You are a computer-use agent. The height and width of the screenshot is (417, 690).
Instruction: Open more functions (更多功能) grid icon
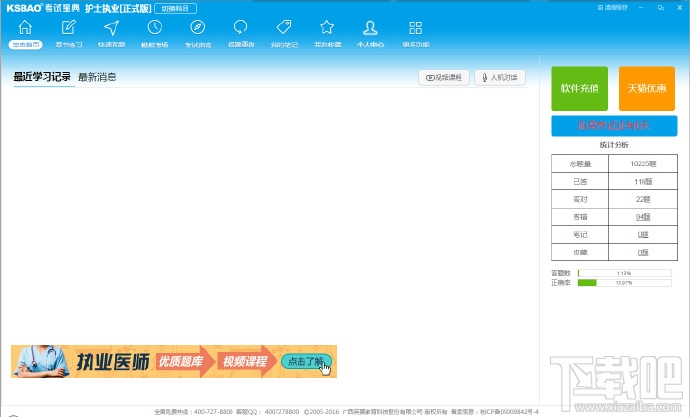pos(415,27)
